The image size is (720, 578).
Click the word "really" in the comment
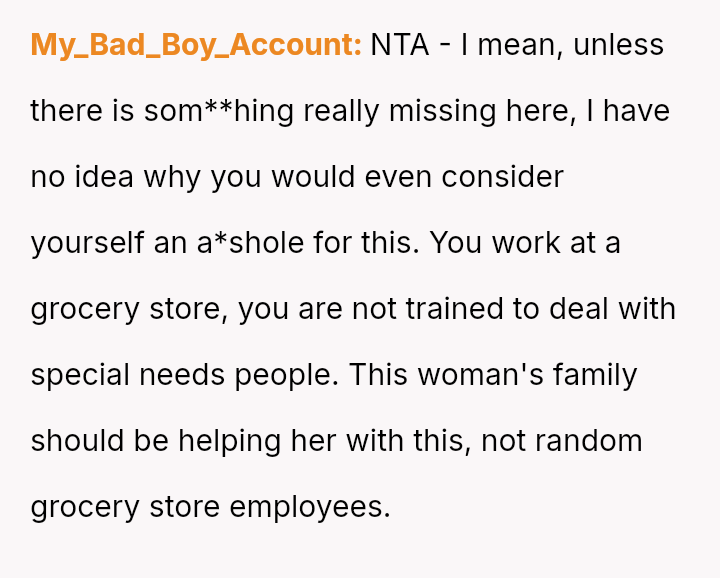tap(341, 111)
